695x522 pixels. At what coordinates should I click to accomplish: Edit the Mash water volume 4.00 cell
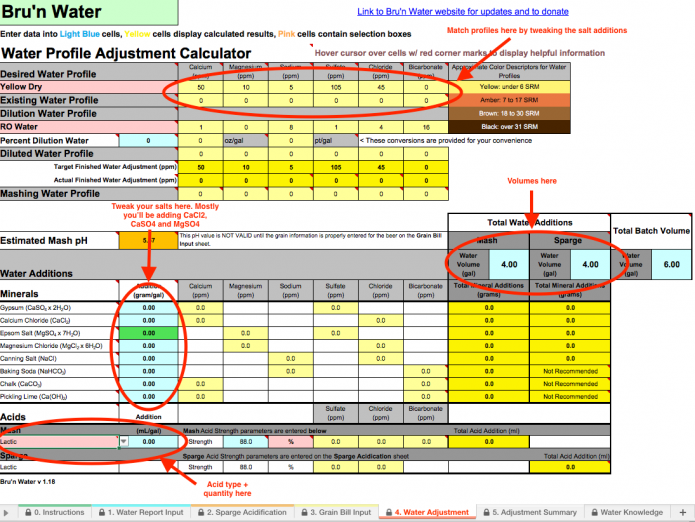509,265
